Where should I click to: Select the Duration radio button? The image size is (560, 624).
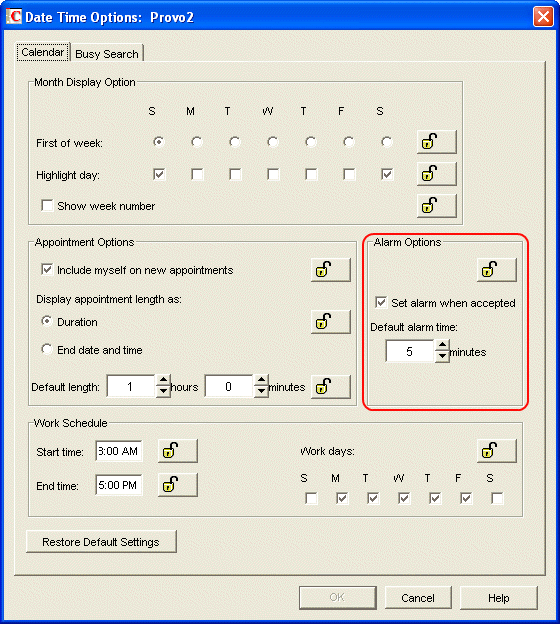point(47,321)
